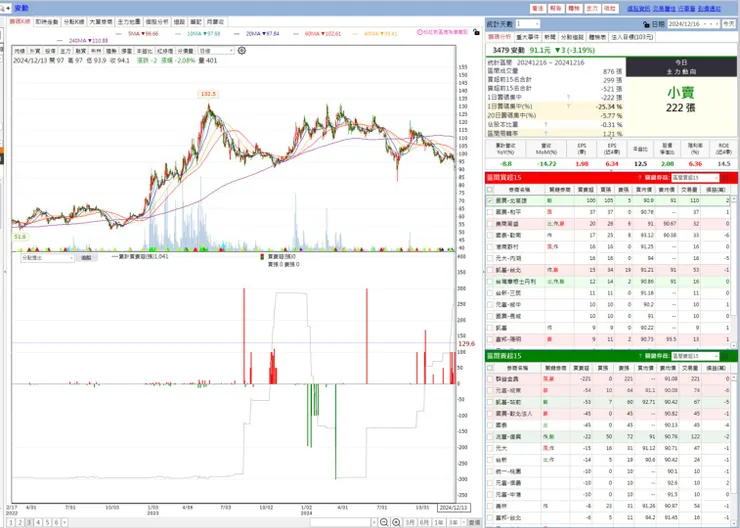Tick the select-all checkbox in the 區間買超15 header
Screen dimensions: 740x528
click(490, 189)
